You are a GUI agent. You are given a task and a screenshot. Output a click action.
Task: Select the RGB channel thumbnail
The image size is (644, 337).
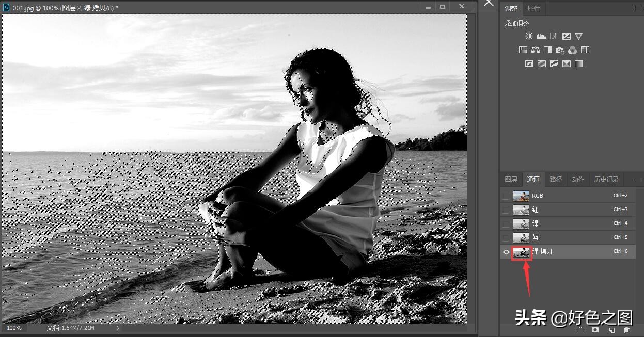(x=521, y=196)
